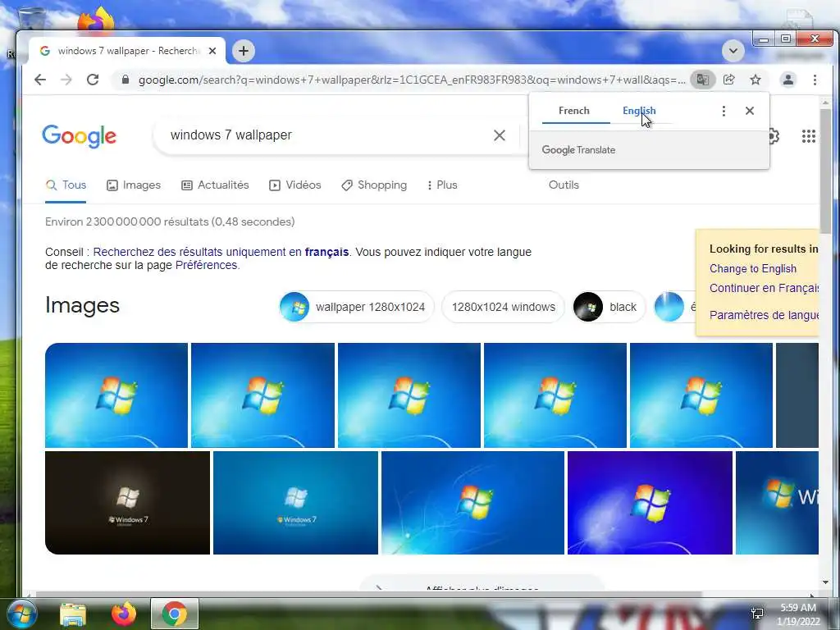The image size is (840, 630).
Task: Launch Firefox from taskbar
Action: click(123, 614)
